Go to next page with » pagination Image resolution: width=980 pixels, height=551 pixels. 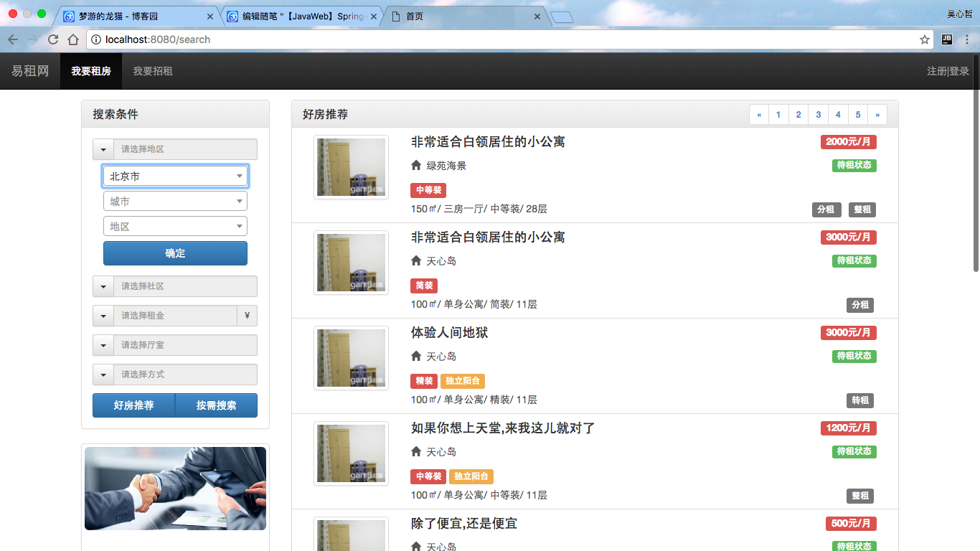[877, 115]
